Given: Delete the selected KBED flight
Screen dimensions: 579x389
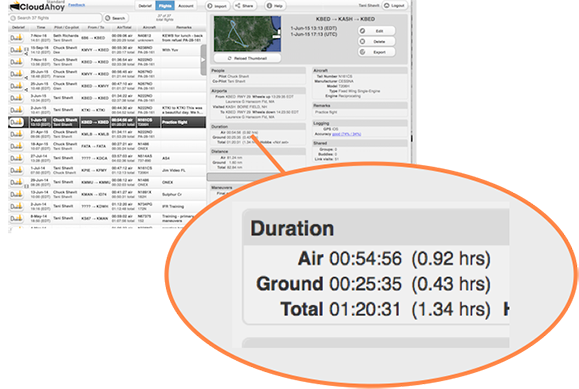Looking at the screenshot, I should (376, 41).
